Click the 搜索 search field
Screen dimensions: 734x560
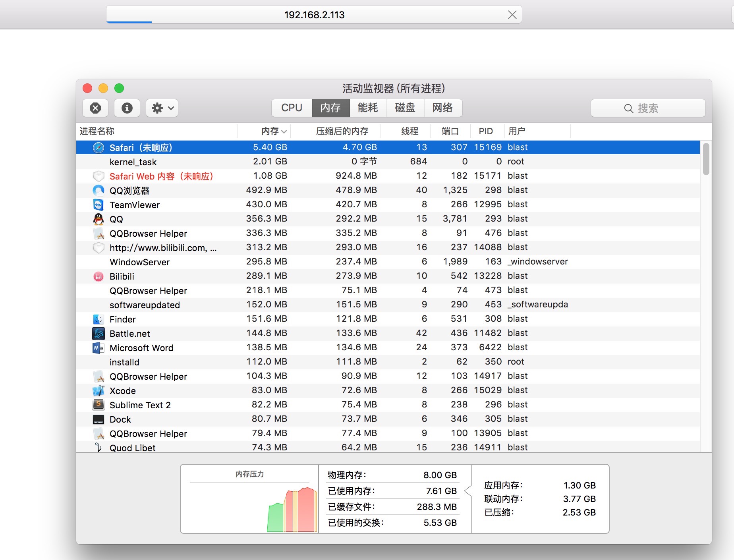[x=648, y=108]
